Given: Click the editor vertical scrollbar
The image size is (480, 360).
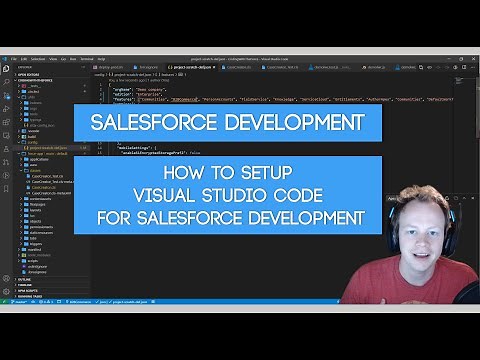Looking at the screenshot, I should (x=477, y=107).
